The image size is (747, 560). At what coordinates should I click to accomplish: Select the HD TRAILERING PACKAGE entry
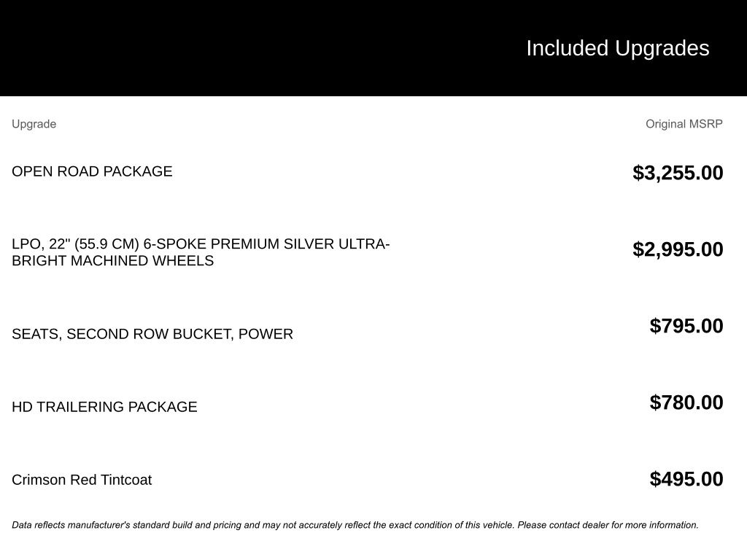pos(104,407)
